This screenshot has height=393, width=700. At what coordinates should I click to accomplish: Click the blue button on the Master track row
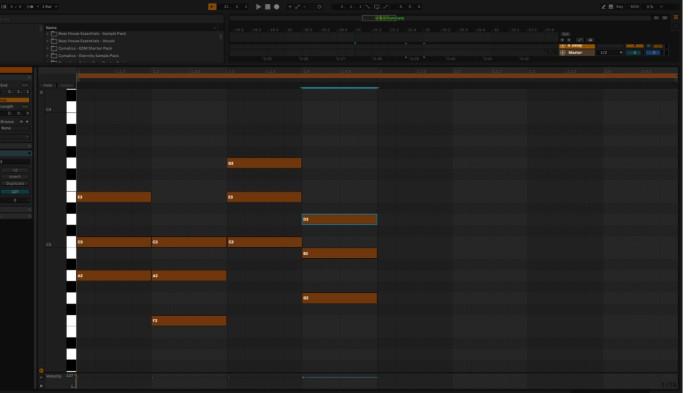point(654,53)
